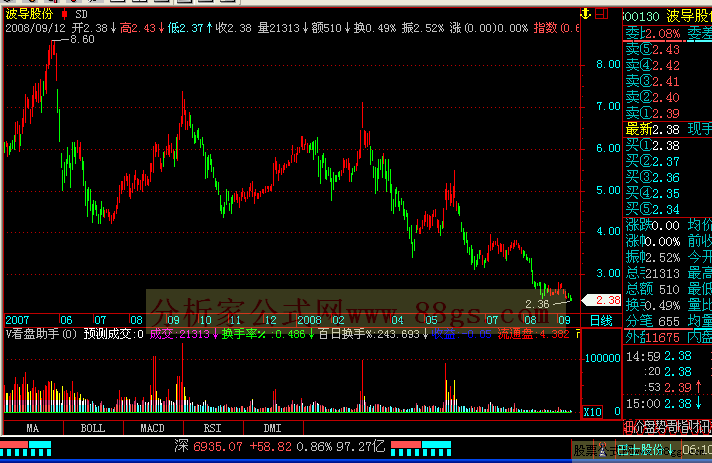Click the 2008 label on time axis
This screenshot has width=712, height=463.
[x=309, y=320]
